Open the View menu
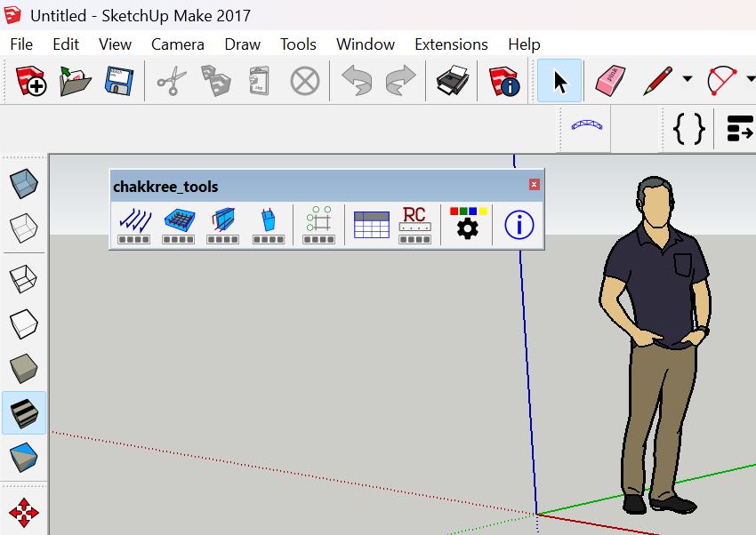This screenshot has width=756, height=535. (x=116, y=44)
